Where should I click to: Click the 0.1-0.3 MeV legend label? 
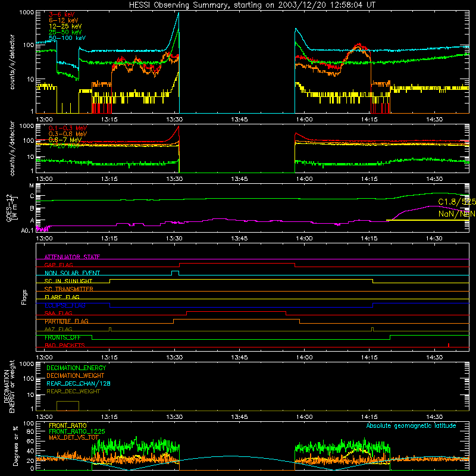coord(68,128)
